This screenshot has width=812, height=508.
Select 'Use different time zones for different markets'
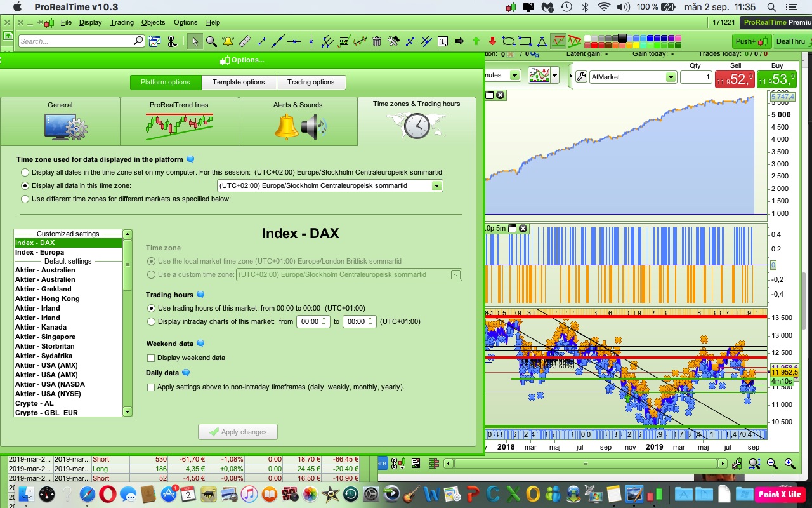tap(25, 199)
